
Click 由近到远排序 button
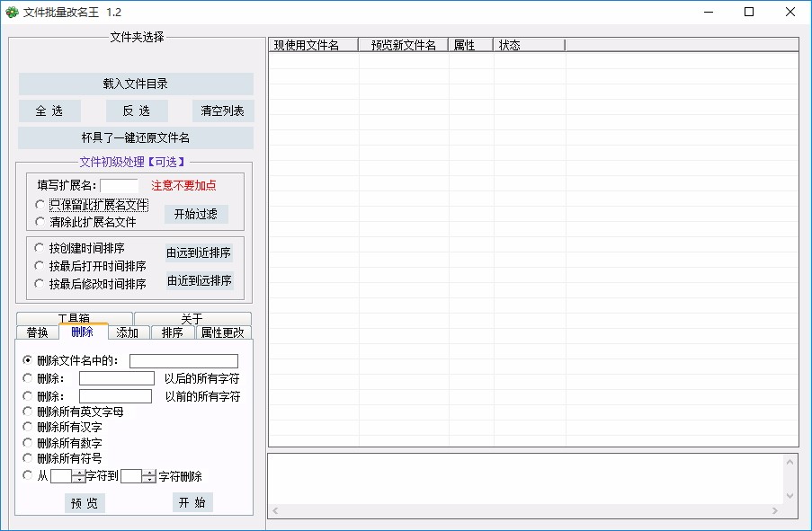tap(200, 280)
